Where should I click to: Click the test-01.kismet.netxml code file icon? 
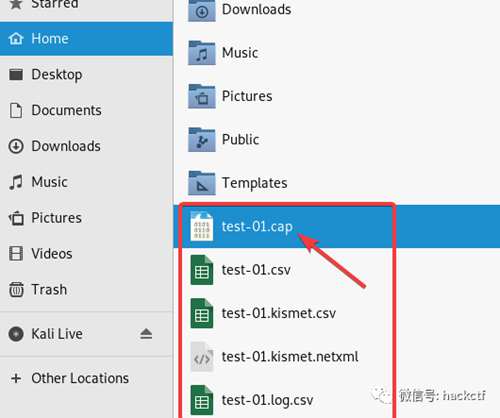tap(202, 357)
